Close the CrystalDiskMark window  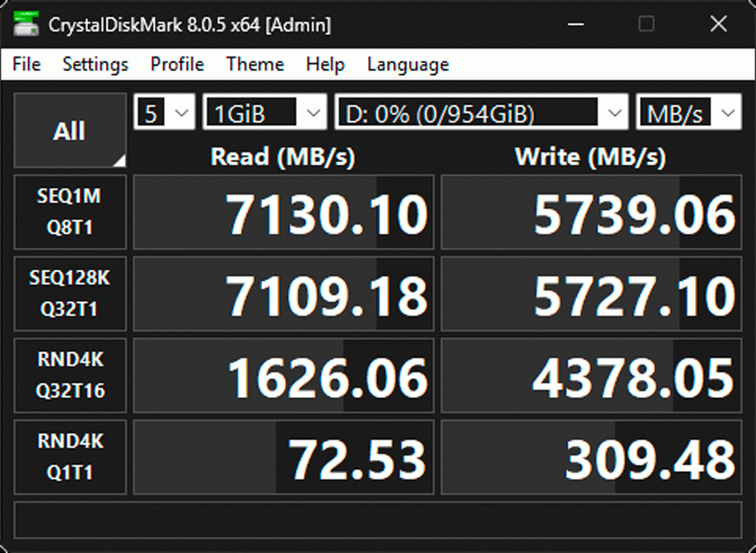tap(718, 23)
